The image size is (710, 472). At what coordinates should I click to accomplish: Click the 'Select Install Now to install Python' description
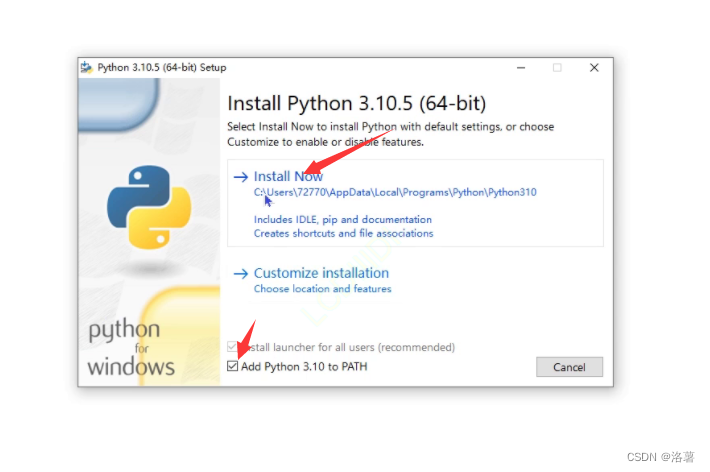(390, 135)
